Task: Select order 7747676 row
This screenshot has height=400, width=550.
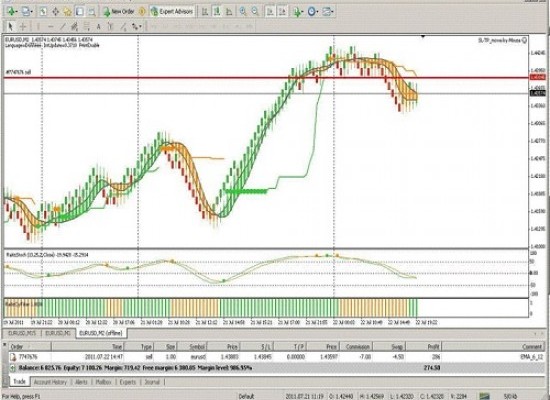Action: [x=276, y=357]
